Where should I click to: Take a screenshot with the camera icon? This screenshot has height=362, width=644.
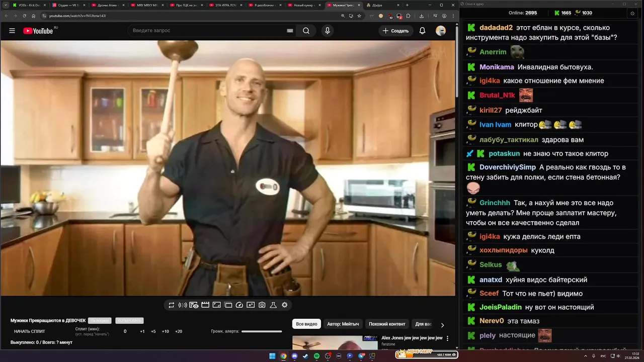[x=262, y=305]
